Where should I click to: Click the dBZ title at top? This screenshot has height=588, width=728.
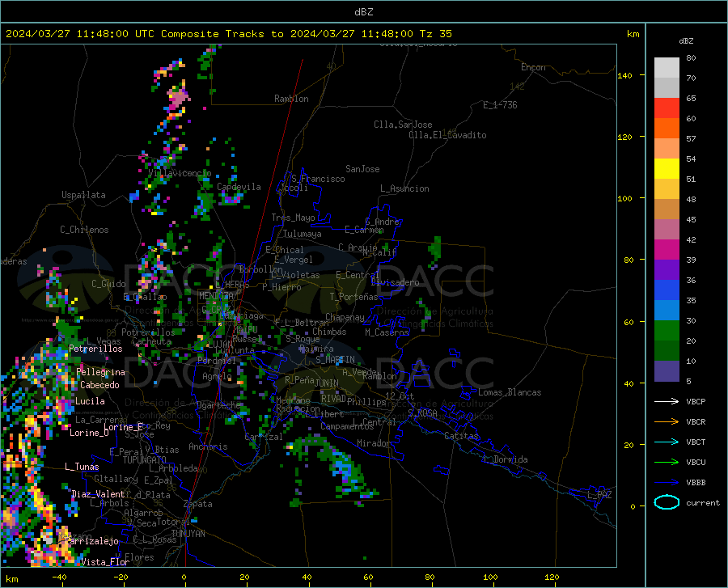click(363, 12)
